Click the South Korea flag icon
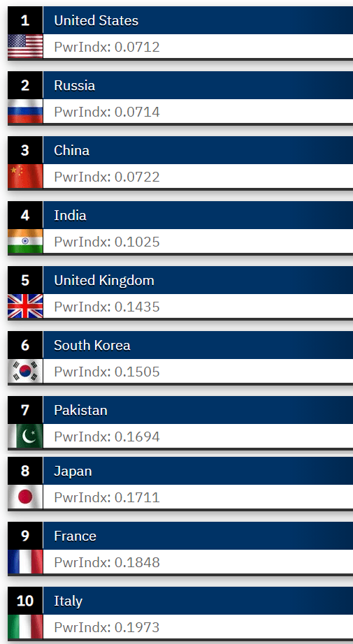This screenshot has width=353, height=644. [25, 371]
